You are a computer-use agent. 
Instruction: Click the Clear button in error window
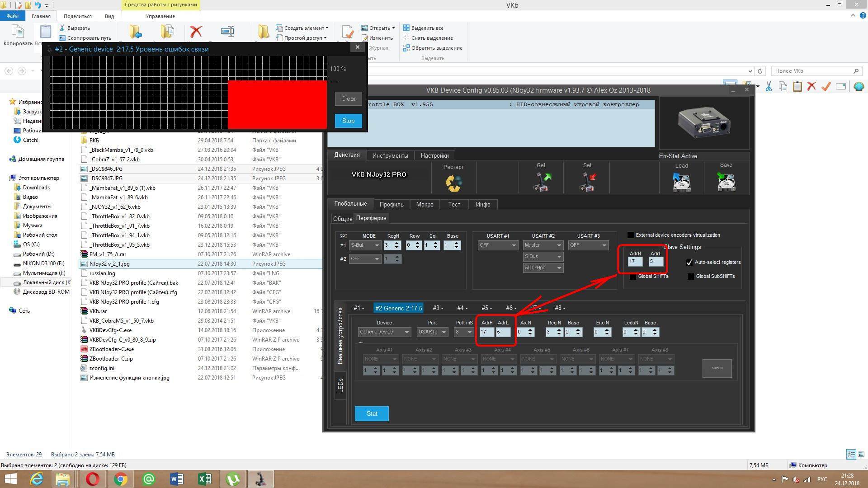pos(348,99)
